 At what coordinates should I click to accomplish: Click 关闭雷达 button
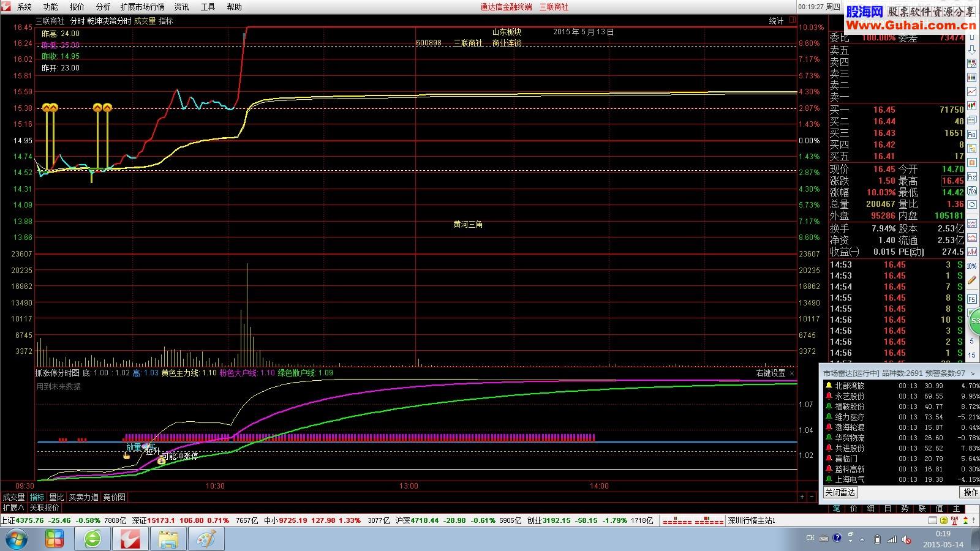(x=840, y=492)
